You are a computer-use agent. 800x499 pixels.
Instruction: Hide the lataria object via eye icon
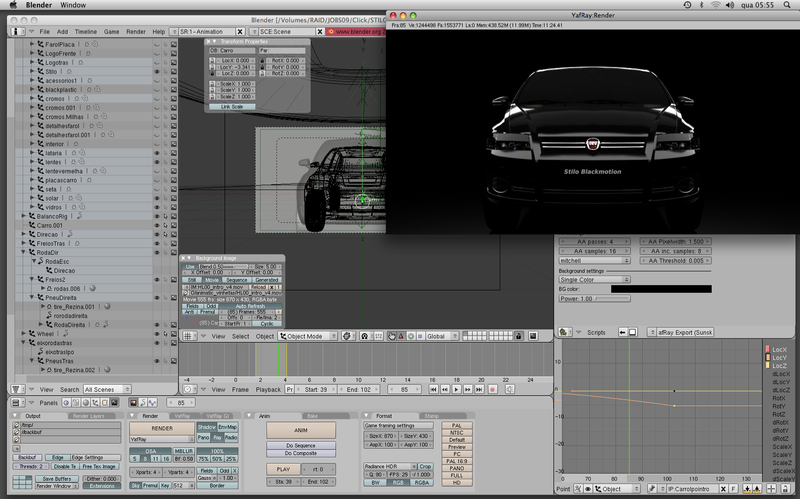tap(157, 153)
